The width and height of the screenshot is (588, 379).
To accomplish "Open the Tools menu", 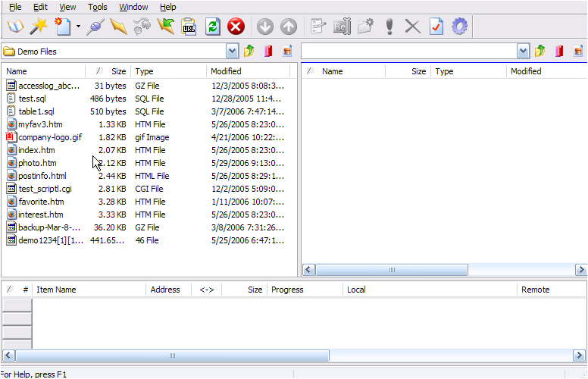I will (x=98, y=7).
